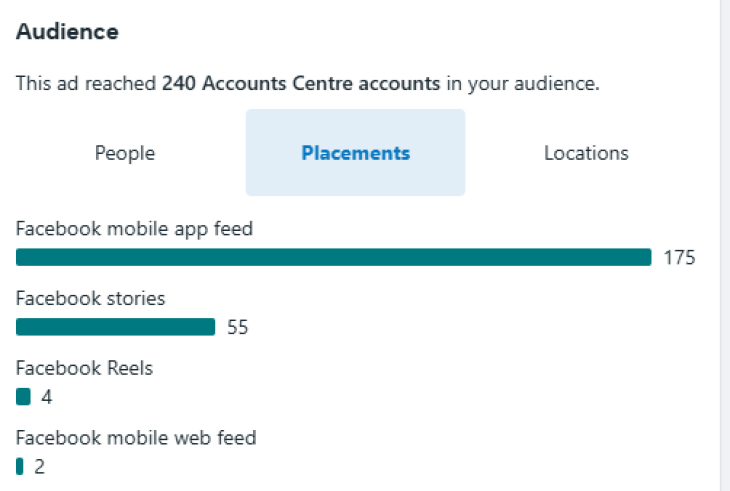Screen dimensions: 730x491
Task: Click the 55 value beside stories bar
Action: [237, 327]
